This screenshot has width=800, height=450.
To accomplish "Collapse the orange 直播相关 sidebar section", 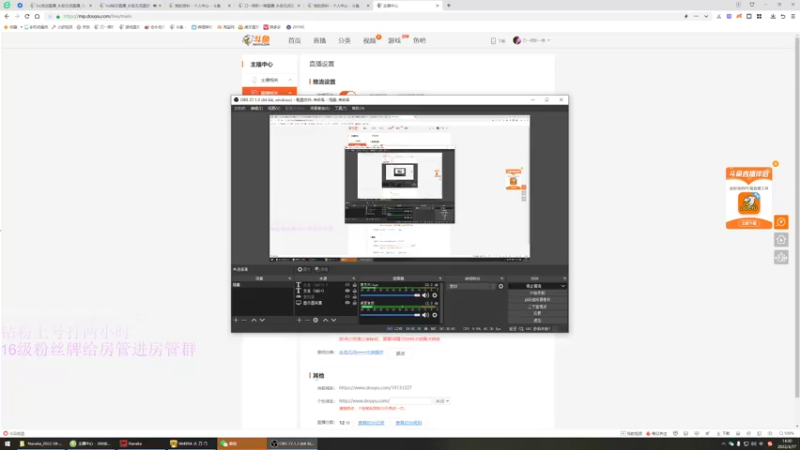I will 269,92.
